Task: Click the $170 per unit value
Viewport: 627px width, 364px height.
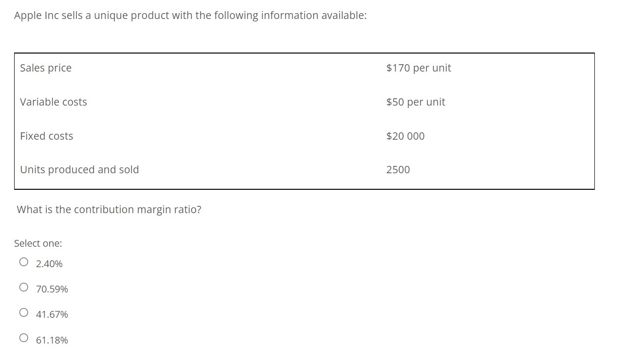Action: [x=419, y=68]
